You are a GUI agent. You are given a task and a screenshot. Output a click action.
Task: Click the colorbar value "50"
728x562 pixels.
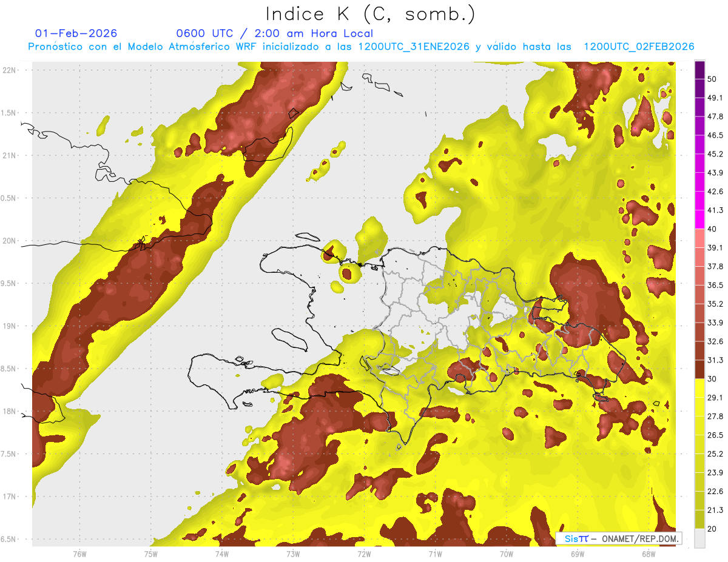[713, 79]
